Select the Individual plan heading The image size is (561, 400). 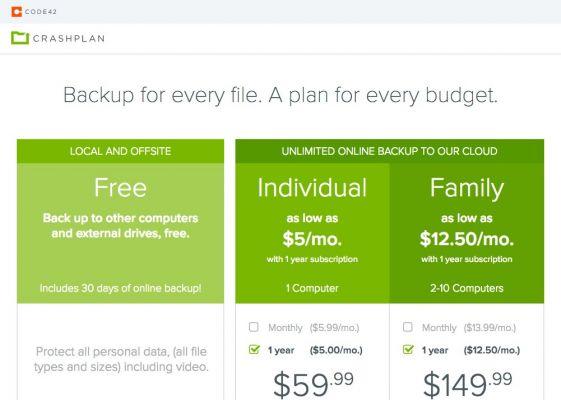pyautogui.click(x=312, y=187)
